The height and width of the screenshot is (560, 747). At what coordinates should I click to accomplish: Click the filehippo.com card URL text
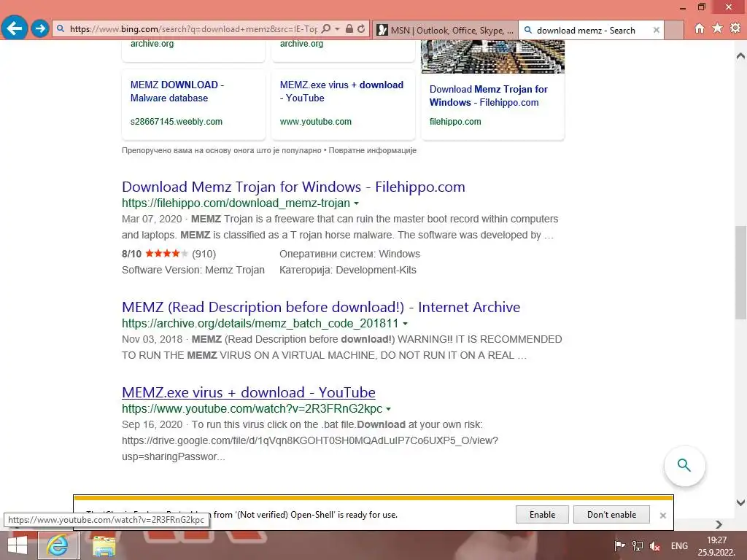point(455,122)
